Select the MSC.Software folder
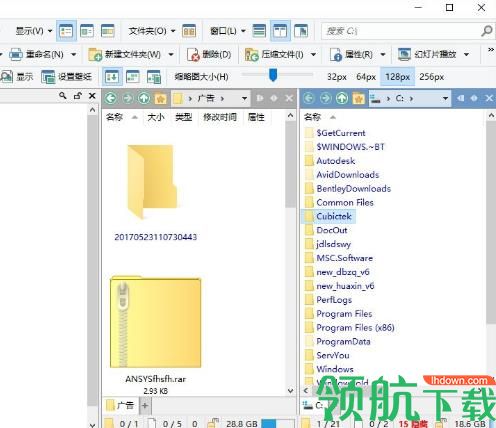 tap(339, 258)
